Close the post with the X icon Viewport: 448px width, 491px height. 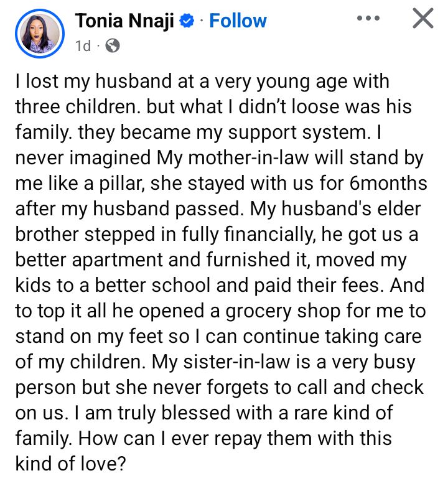coord(422,19)
